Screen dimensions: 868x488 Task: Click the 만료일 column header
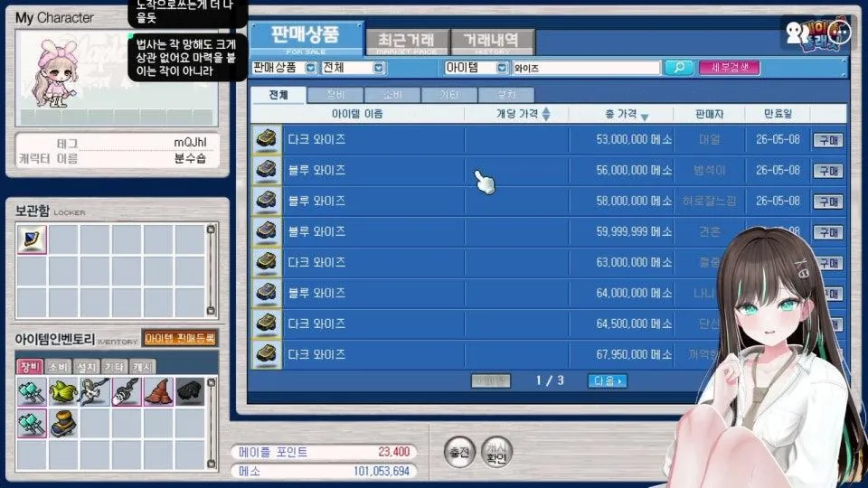point(778,114)
